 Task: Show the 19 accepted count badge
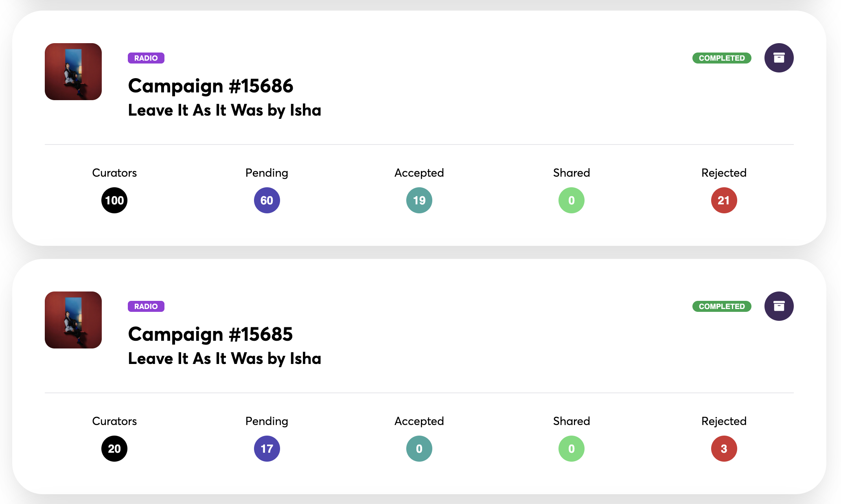coord(419,200)
